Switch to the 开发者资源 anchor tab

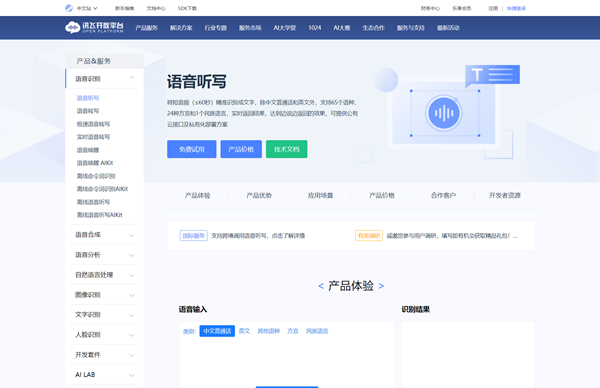click(505, 196)
